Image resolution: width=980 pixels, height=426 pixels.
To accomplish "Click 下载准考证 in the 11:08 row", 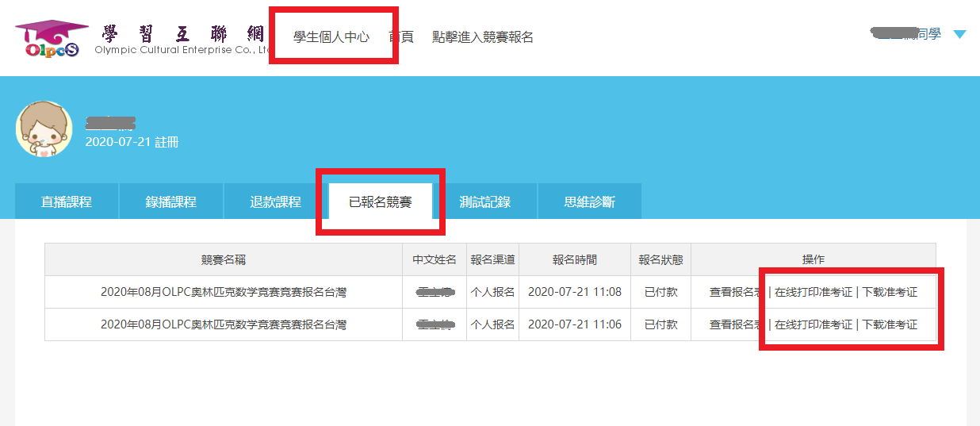I will (x=890, y=292).
